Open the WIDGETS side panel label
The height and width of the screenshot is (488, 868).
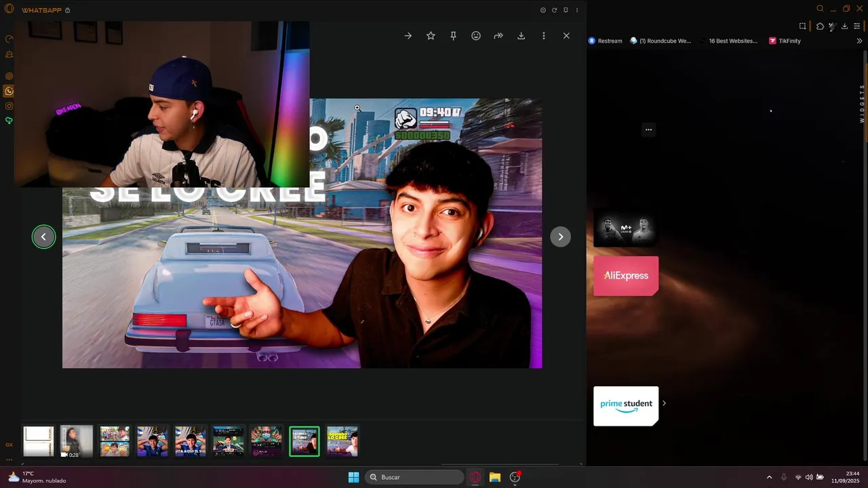pos(863,103)
